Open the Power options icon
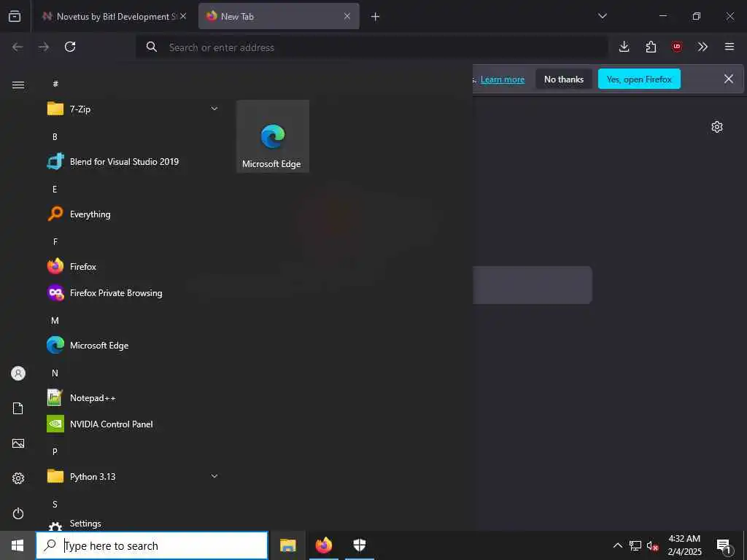The width and height of the screenshot is (747, 560). (18, 513)
